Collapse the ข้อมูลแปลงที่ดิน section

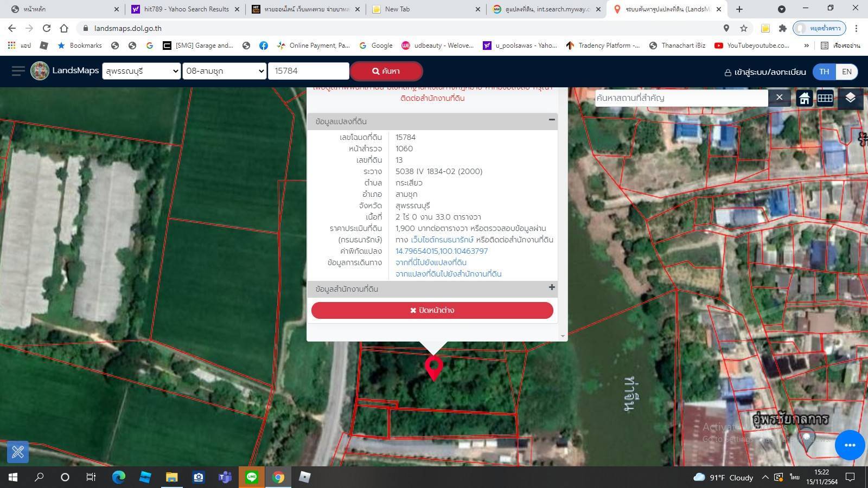coord(552,120)
